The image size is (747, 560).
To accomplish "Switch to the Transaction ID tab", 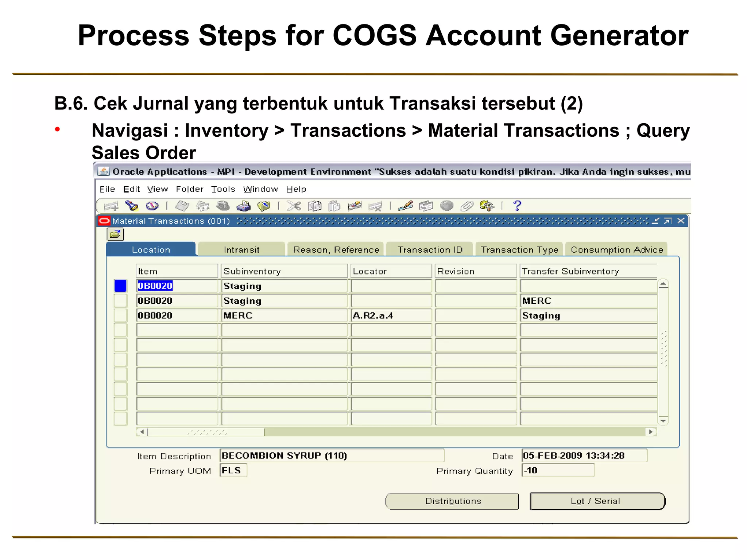I will [430, 249].
